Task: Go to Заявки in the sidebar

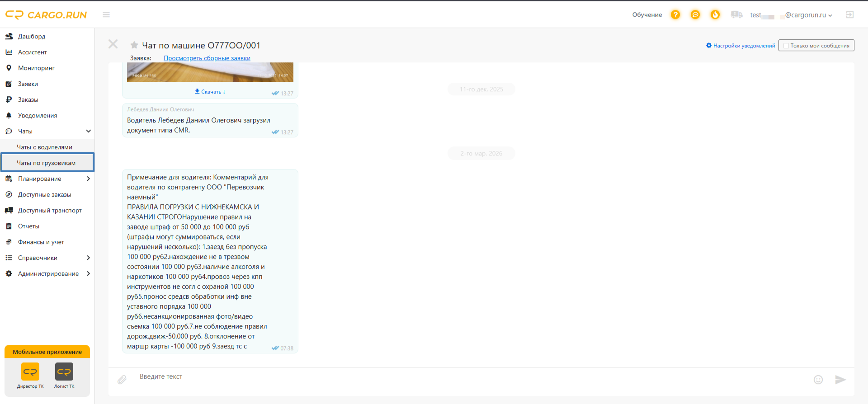Action: [28, 84]
